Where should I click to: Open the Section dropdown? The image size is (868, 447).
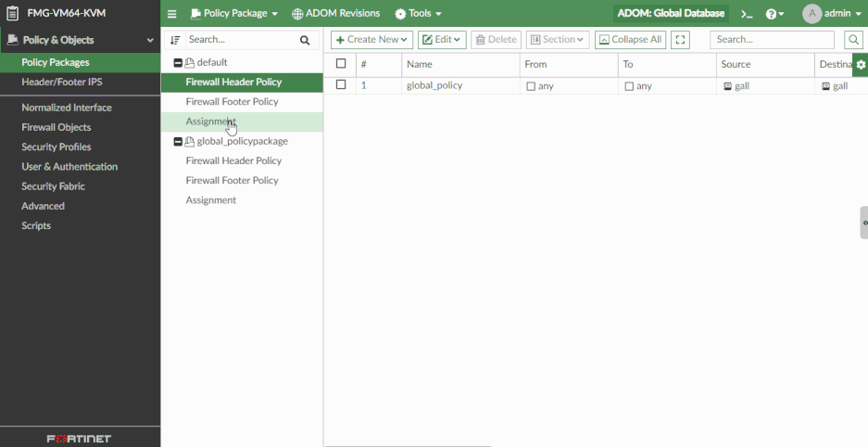point(558,40)
